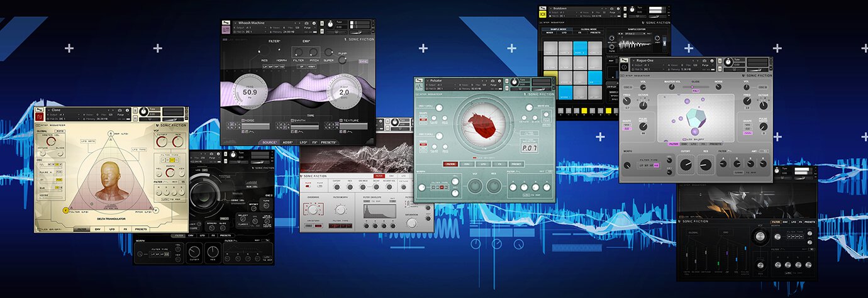Toggle the Texture layer checkbox in Whoosh Machine
The height and width of the screenshot is (298, 868).
(341, 120)
